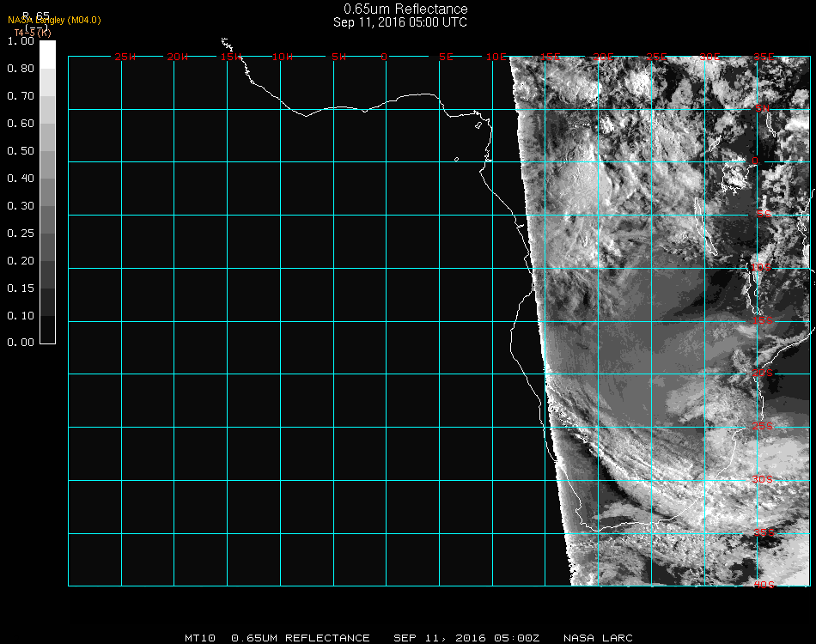816x644 pixels.
Task: Click the Sep 11, 2016 05:00 UTC timestamp
Action: (x=400, y=22)
